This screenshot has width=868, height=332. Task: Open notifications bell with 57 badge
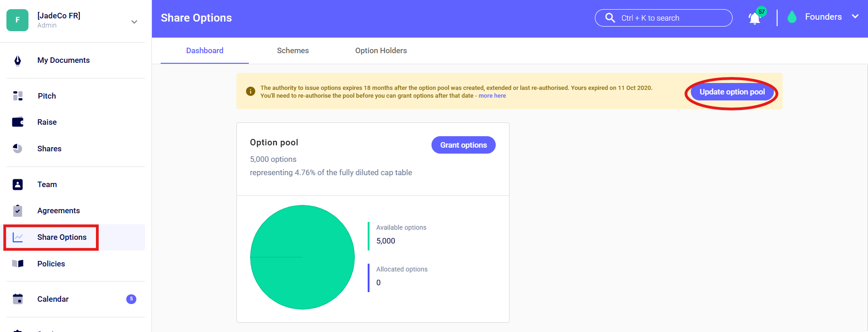click(754, 18)
